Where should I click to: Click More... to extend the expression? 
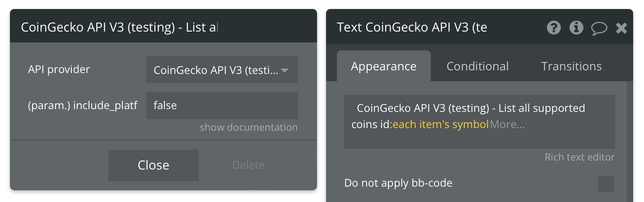(508, 124)
